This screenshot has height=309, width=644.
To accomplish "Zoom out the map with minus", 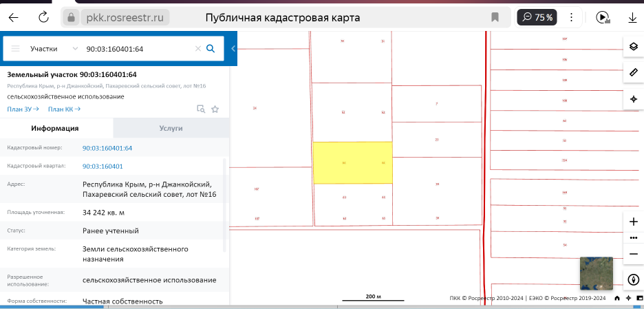I will coord(633,253).
